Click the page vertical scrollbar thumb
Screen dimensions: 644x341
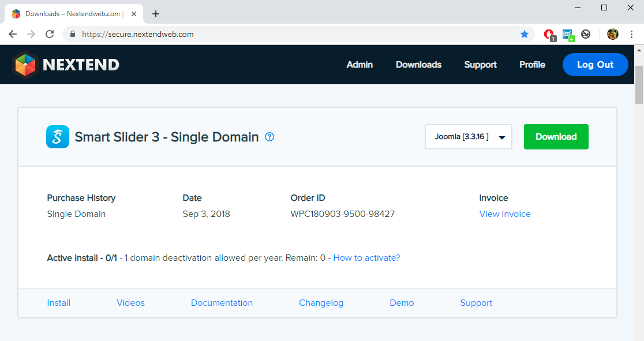639,84
